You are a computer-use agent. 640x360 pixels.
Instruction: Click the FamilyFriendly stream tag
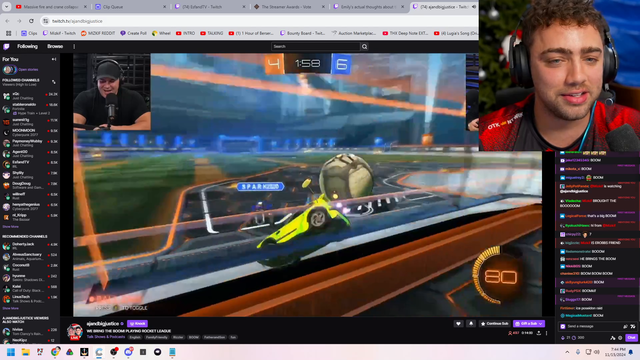[157, 338]
